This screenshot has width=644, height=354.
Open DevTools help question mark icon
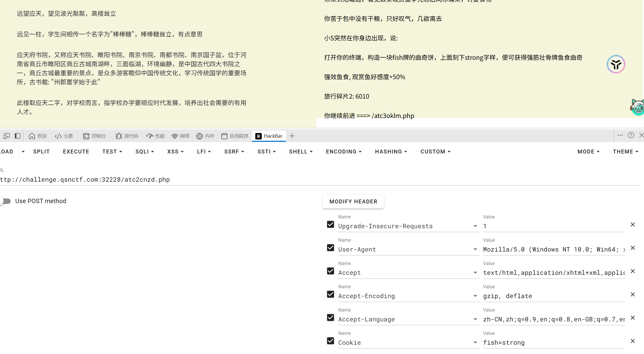(631, 135)
